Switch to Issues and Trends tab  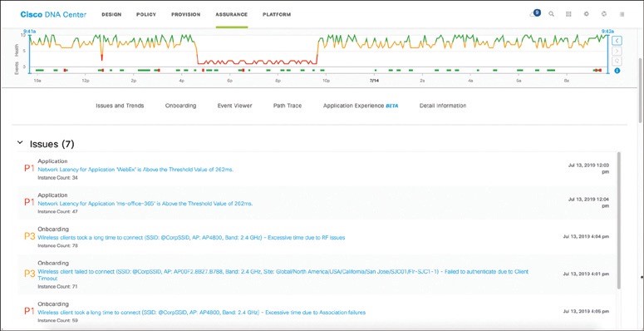[x=120, y=106]
